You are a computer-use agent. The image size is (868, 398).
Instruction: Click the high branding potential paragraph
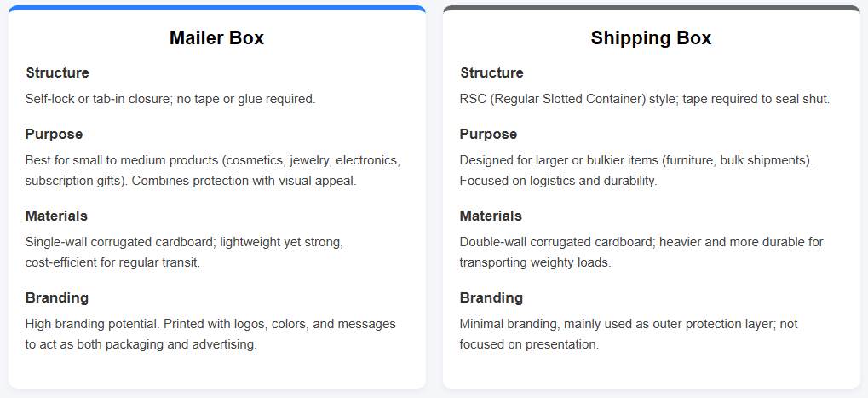[x=210, y=334]
